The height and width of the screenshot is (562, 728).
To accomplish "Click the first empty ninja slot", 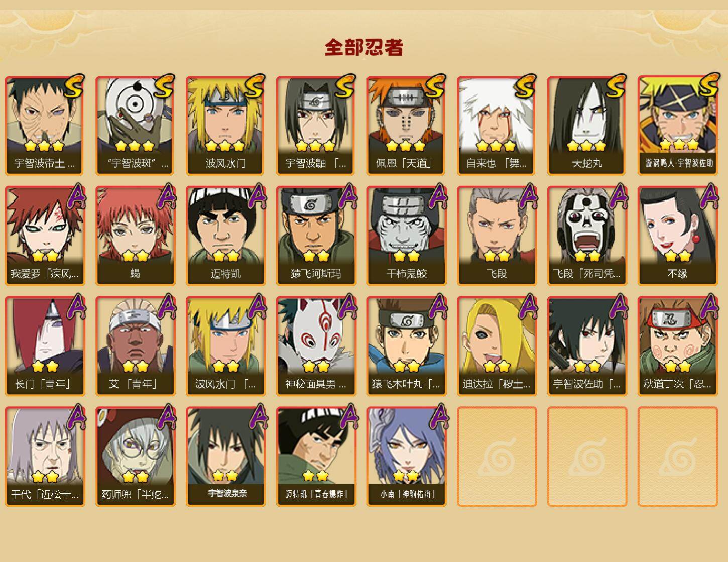I will pyautogui.click(x=497, y=457).
